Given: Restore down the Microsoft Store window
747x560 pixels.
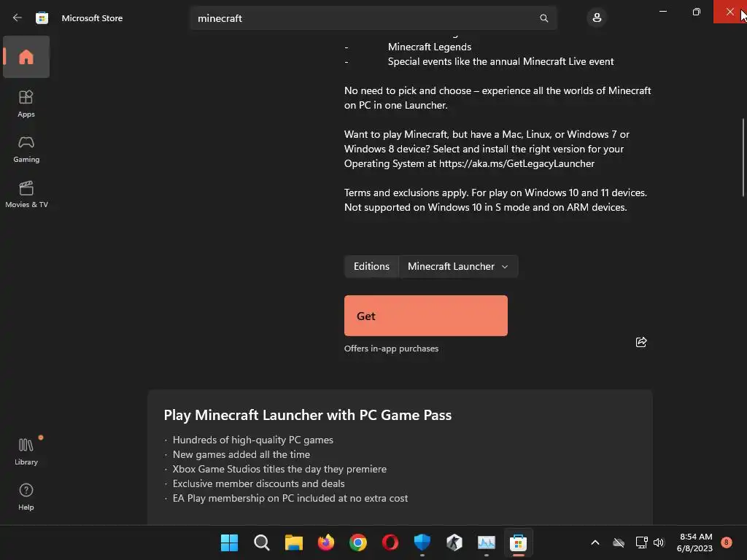Looking at the screenshot, I should 696,12.
